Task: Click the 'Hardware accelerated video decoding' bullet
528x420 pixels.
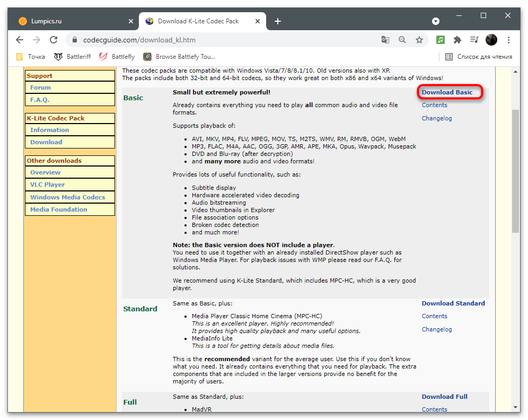Action: pos(245,195)
